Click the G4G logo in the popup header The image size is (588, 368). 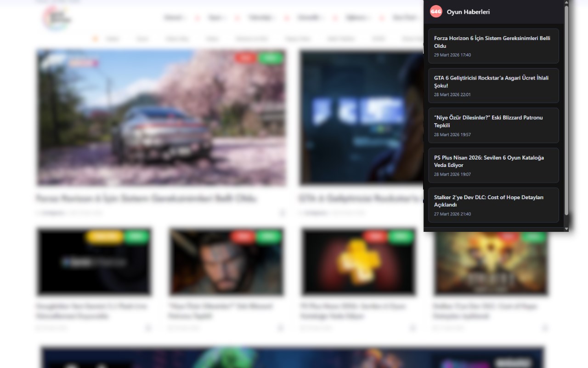(436, 11)
